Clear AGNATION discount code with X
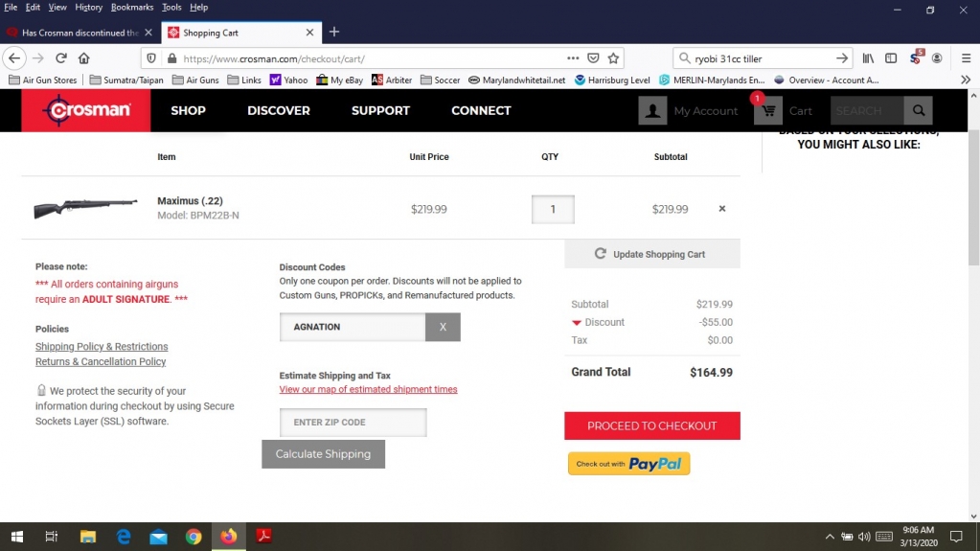Image resolution: width=980 pixels, height=551 pixels. (443, 327)
